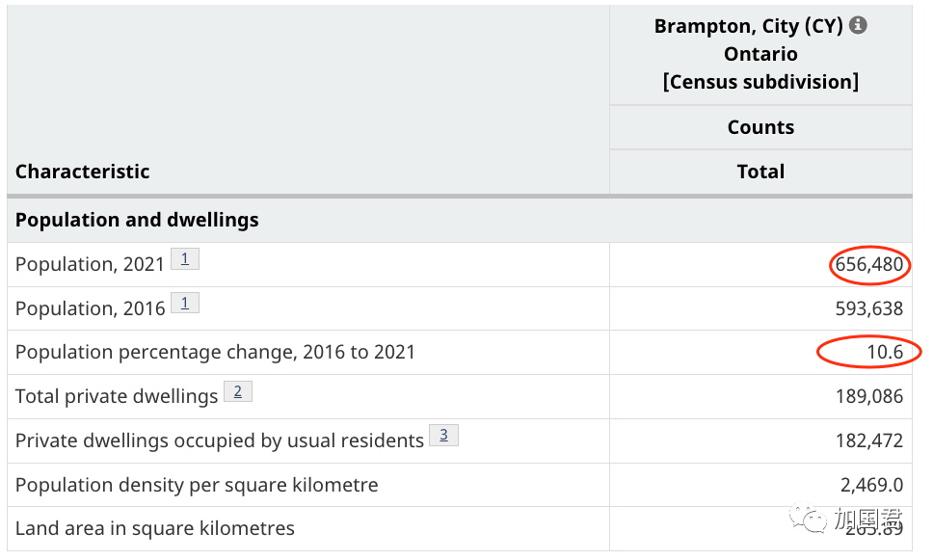
Task: Click the info icon beside Brampton, City (CY)
Action: (858, 26)
